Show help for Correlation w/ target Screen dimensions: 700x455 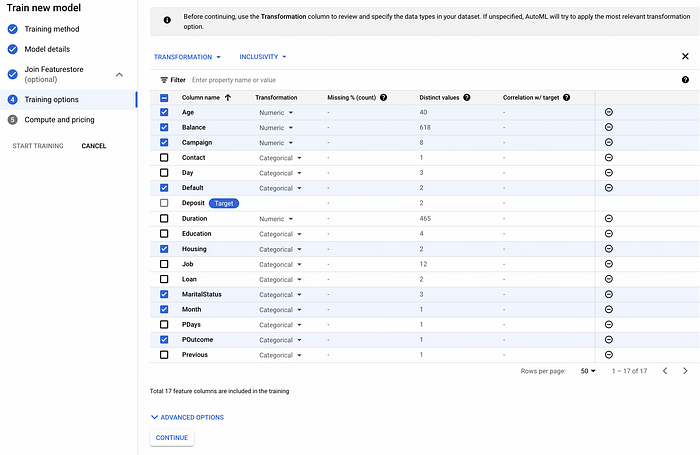[567, 97]
